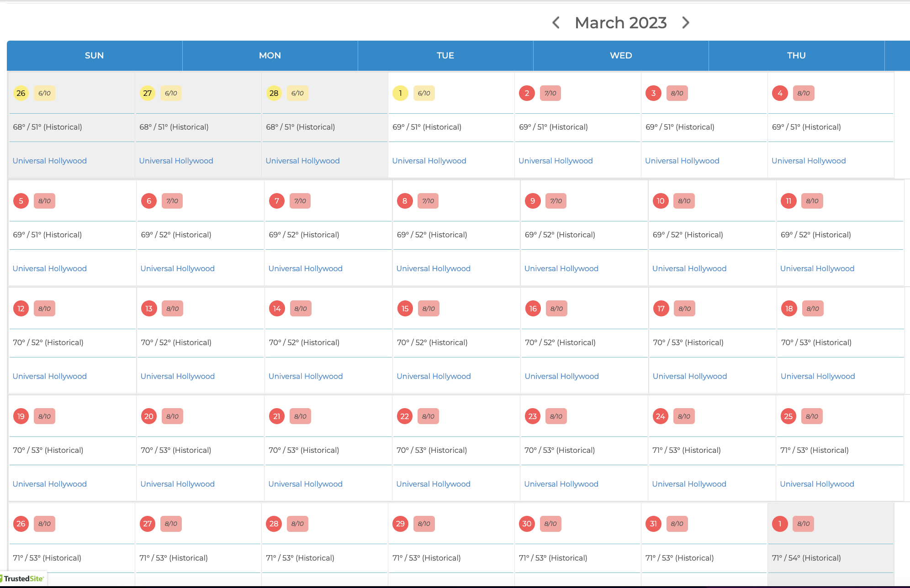
Task: Open Universal Hollywood link for March 24
Action: click(x=689, y=484)
